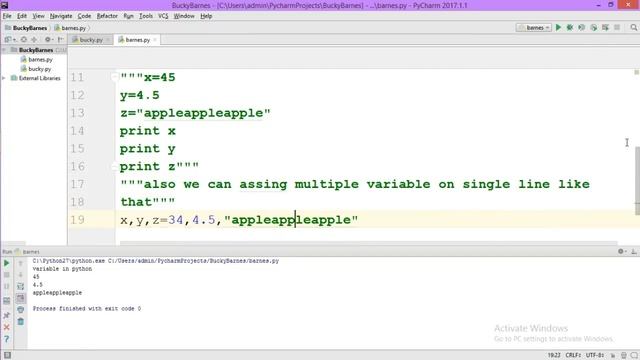Open bucky.py in project tree

coord(36,69)
